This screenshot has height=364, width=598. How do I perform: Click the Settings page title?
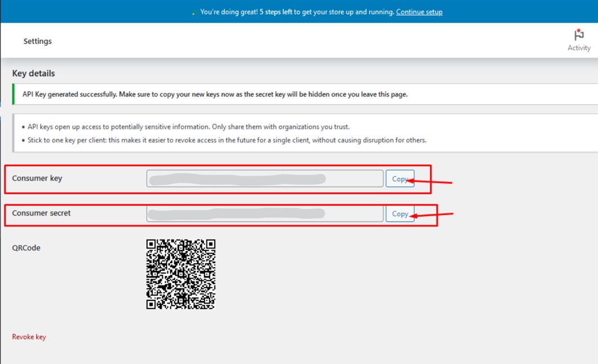click(x=38, y=41)
